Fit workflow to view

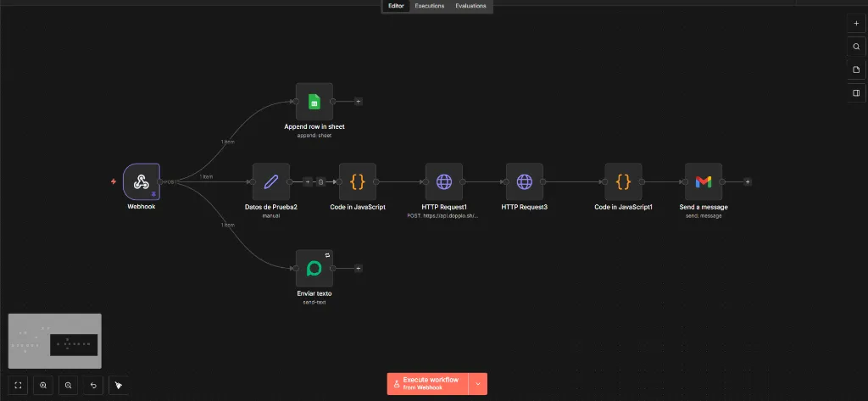pos(19,385)
